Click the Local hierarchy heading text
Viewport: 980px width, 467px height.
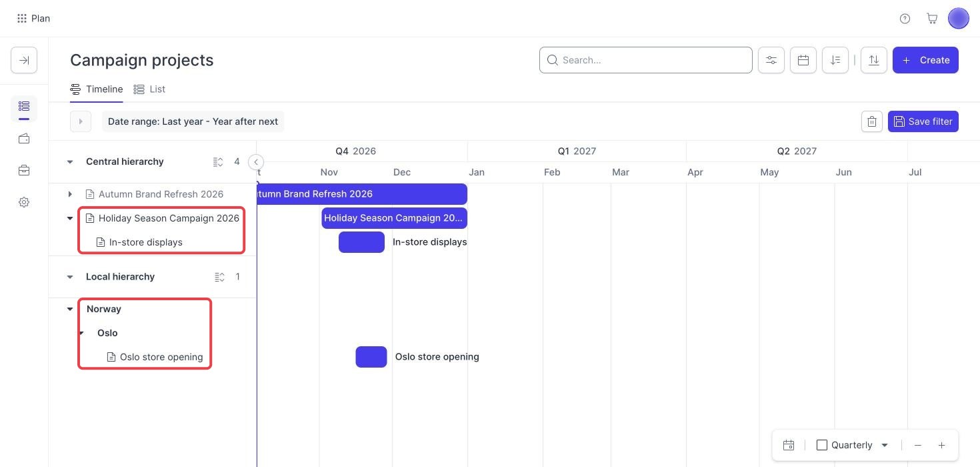coord(120,277)
